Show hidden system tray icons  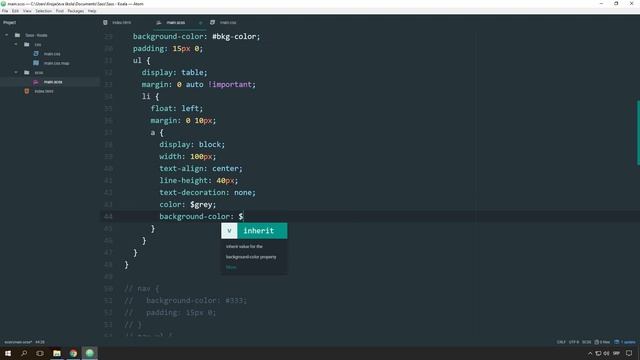590,353
